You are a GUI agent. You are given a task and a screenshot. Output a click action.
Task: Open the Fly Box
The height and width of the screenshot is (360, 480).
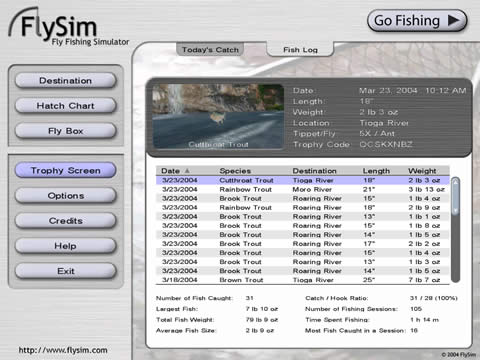[x=66, y=131]
